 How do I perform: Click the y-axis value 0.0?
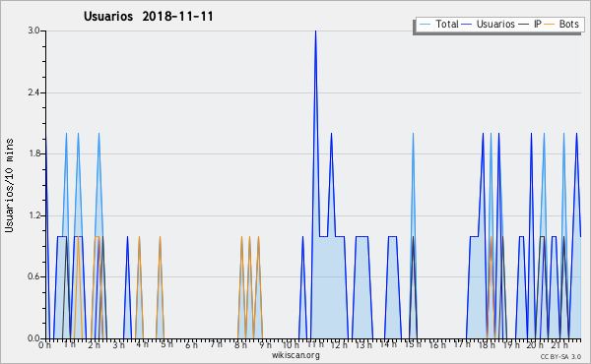[x=33, y=338]
